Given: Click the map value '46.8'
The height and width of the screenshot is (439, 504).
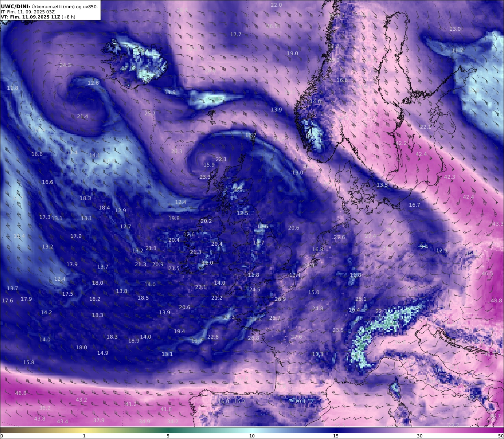Looking at the screenshot, I should (x=21, y=393).
